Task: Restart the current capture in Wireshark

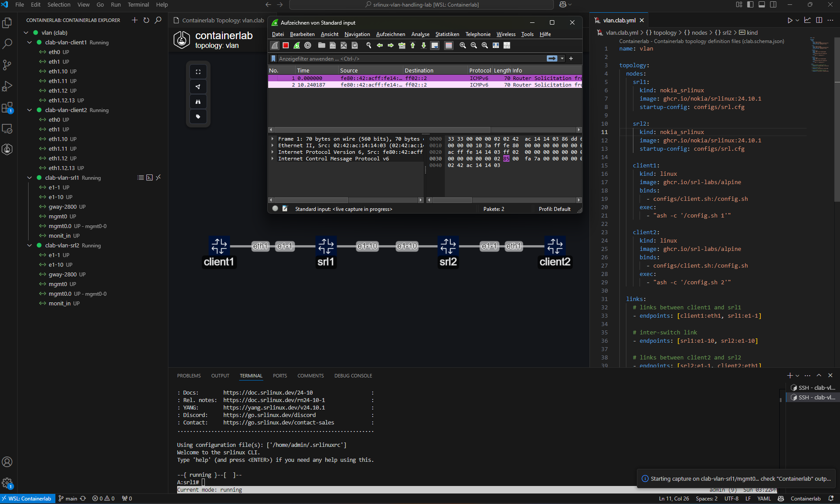Action: (x=297, y=45)
